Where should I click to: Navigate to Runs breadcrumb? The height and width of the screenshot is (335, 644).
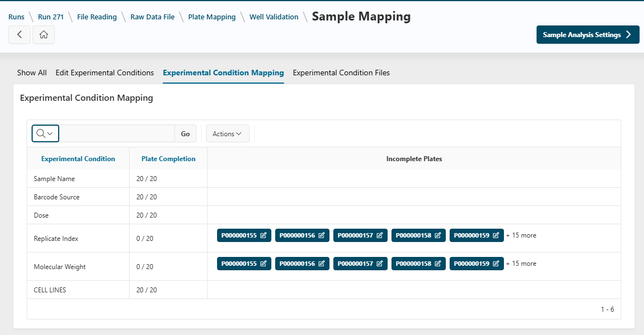(x=17, y=17)
